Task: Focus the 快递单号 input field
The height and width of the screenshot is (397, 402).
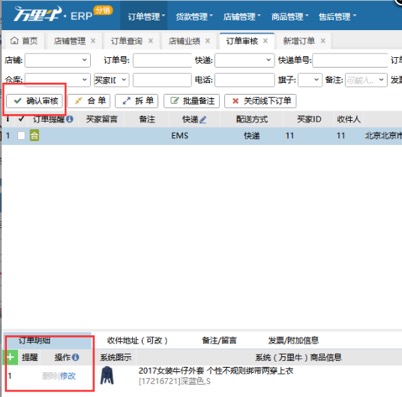Action: (x=350, y=60)
